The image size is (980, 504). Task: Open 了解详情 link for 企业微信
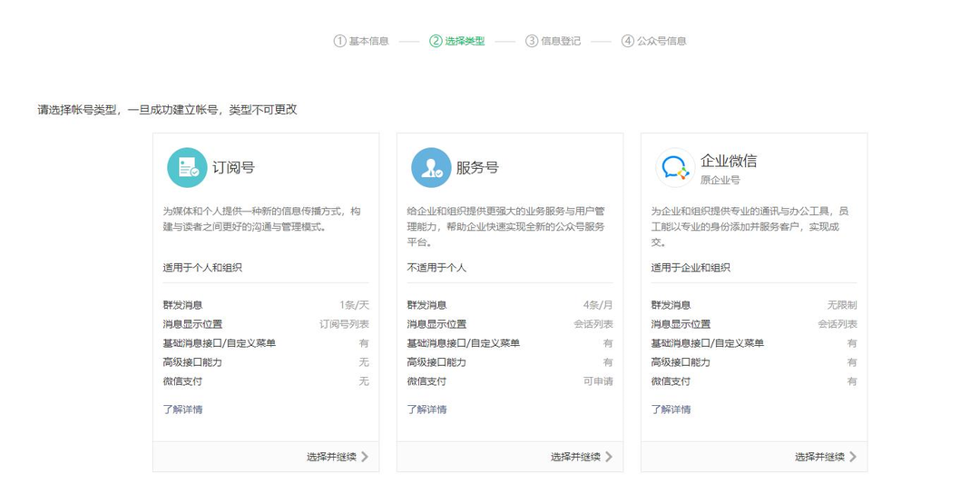point(671,410)
